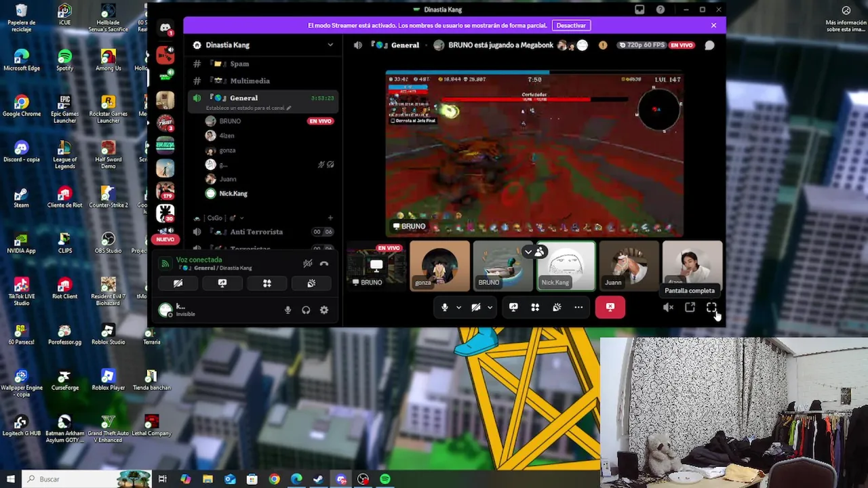This screenshot has height=488, width=868.
Task: Start screen share from the voice panel
Action: 222,283
